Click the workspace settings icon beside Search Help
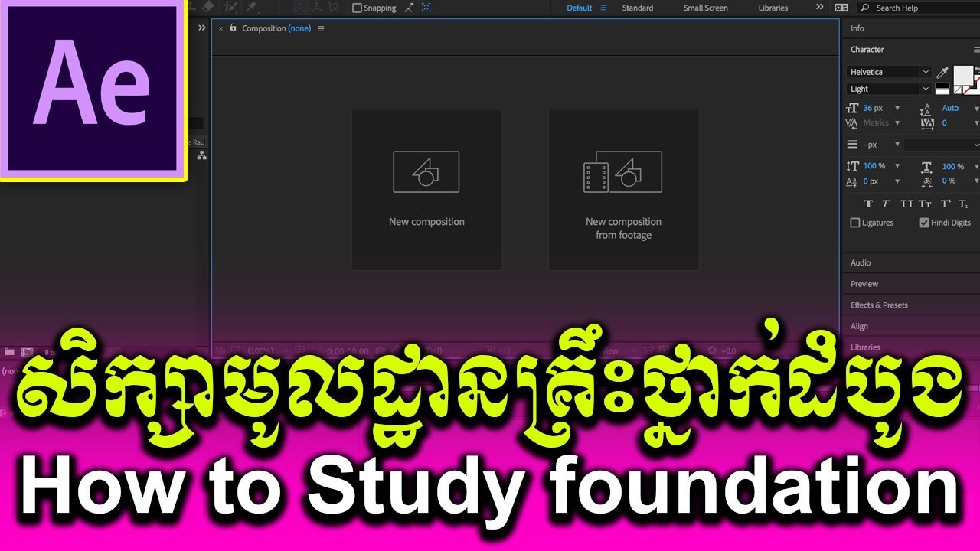This screenshot has width=980, height=551. (x=841, y=8)
